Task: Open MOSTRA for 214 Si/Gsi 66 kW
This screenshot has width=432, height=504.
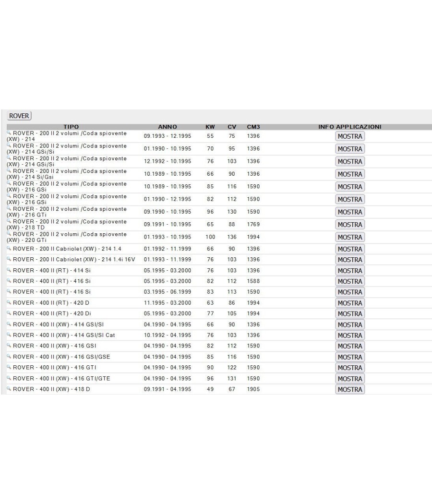Action: (350, 174)
